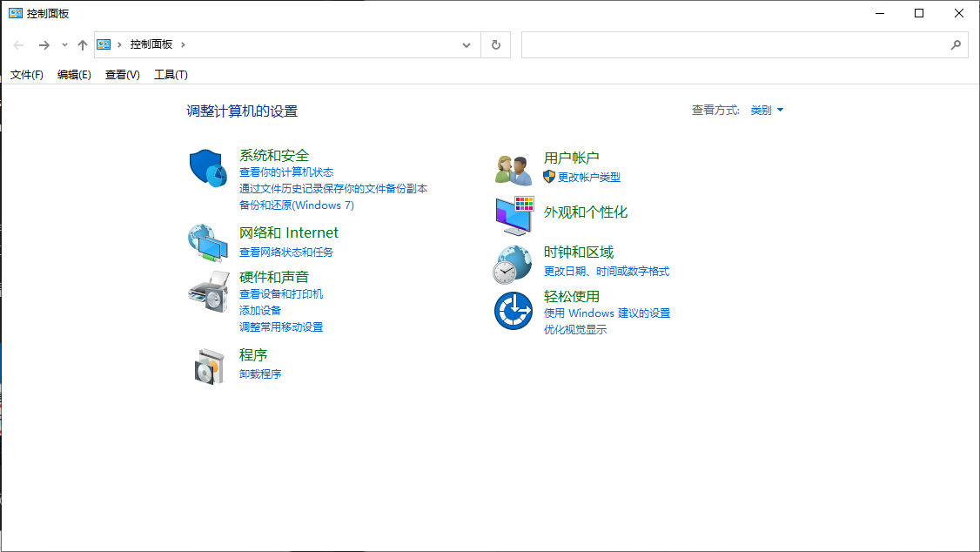
Task: Expand the address bar history dropdown
Action: point(467,45)
